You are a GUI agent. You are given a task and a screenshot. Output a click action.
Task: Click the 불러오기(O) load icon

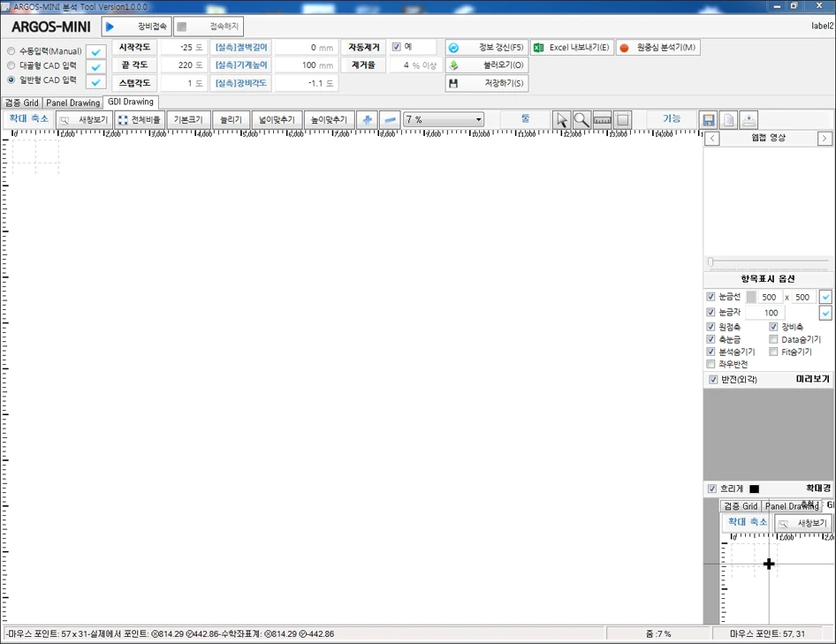453,65
